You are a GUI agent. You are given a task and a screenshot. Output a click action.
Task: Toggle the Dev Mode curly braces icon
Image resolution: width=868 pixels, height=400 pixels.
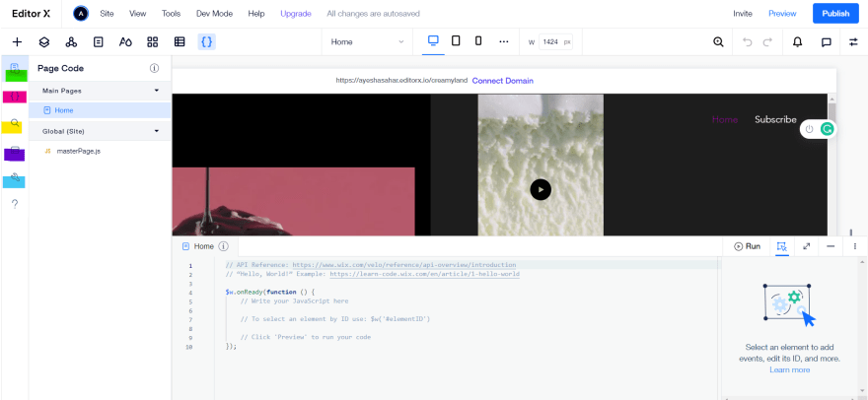206,42
